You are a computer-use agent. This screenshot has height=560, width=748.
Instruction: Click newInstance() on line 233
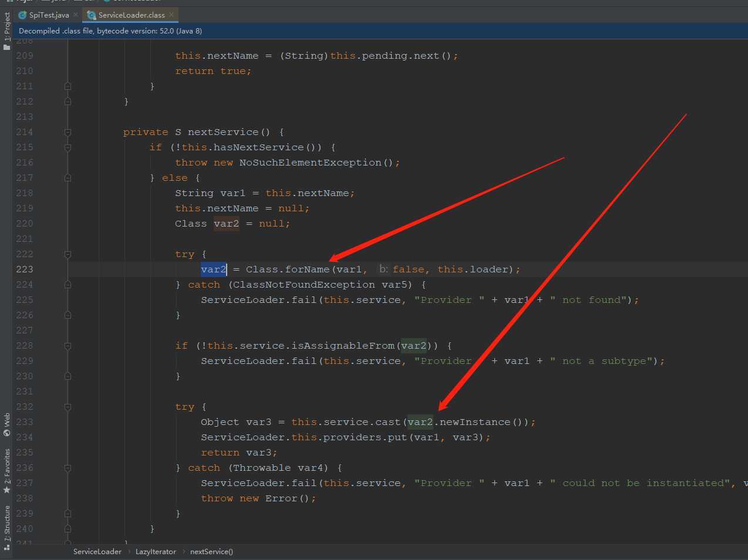(481, 422)
